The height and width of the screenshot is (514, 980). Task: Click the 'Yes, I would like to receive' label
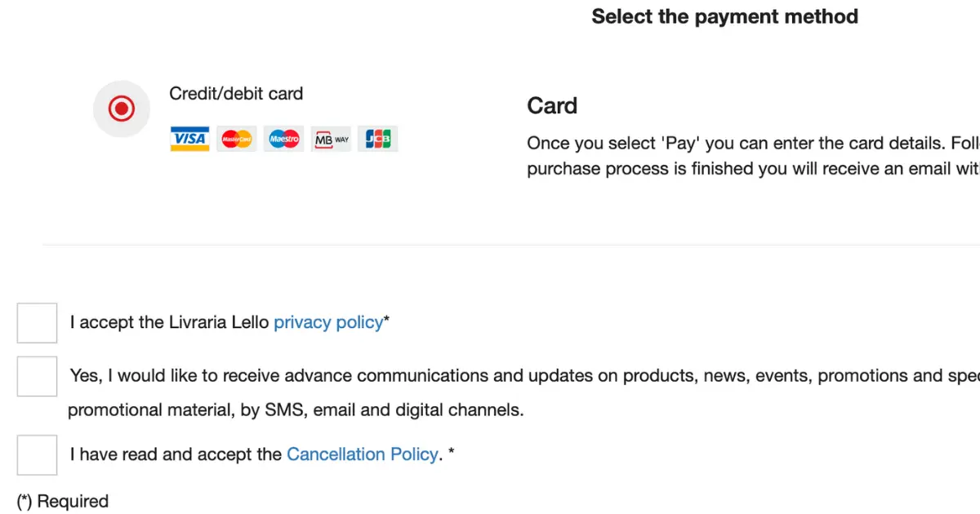524,376
